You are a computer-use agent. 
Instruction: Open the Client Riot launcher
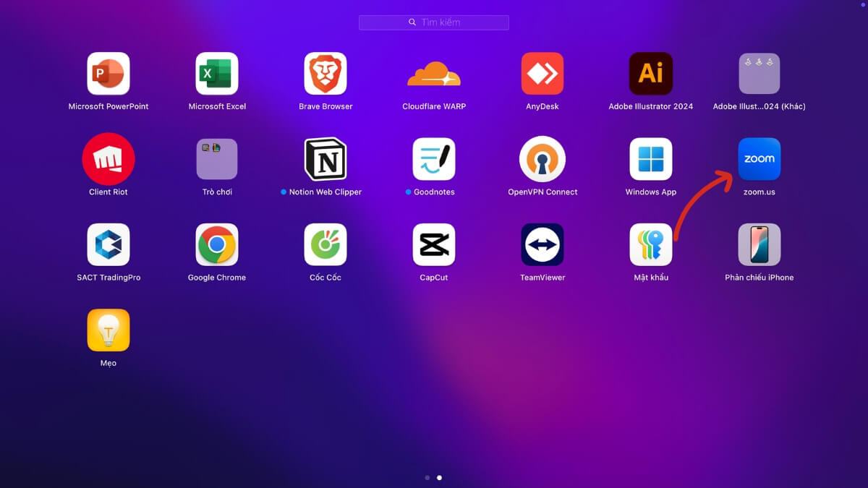coord(109,159)
